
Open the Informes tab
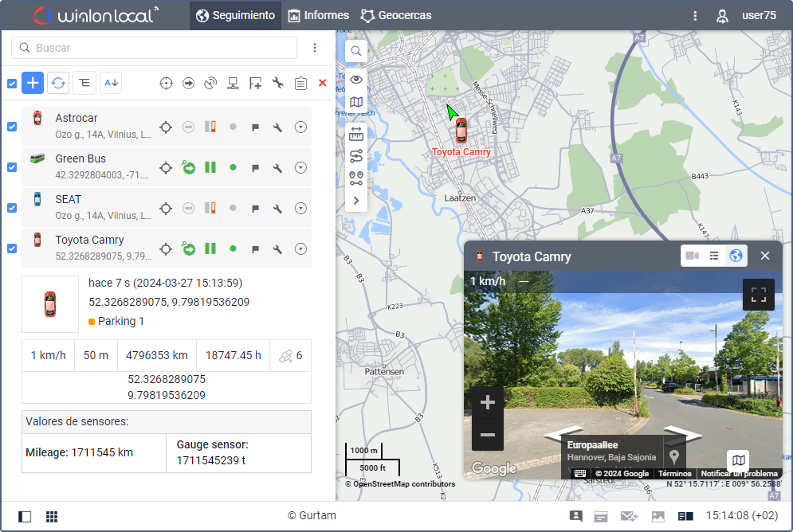318,15
